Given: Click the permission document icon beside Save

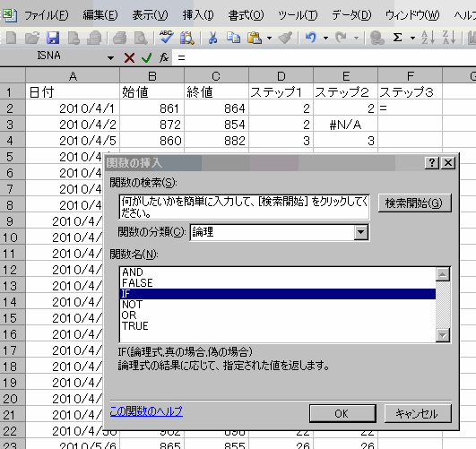Looking at the screenshot, I should pyautogui.click(x=74, y=38).
